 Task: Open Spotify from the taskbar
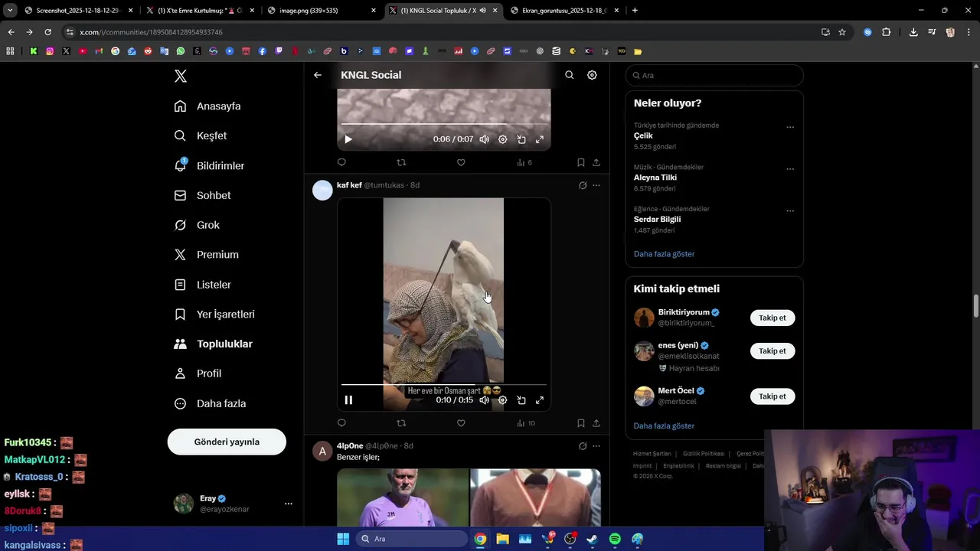(x=615, y=539)
